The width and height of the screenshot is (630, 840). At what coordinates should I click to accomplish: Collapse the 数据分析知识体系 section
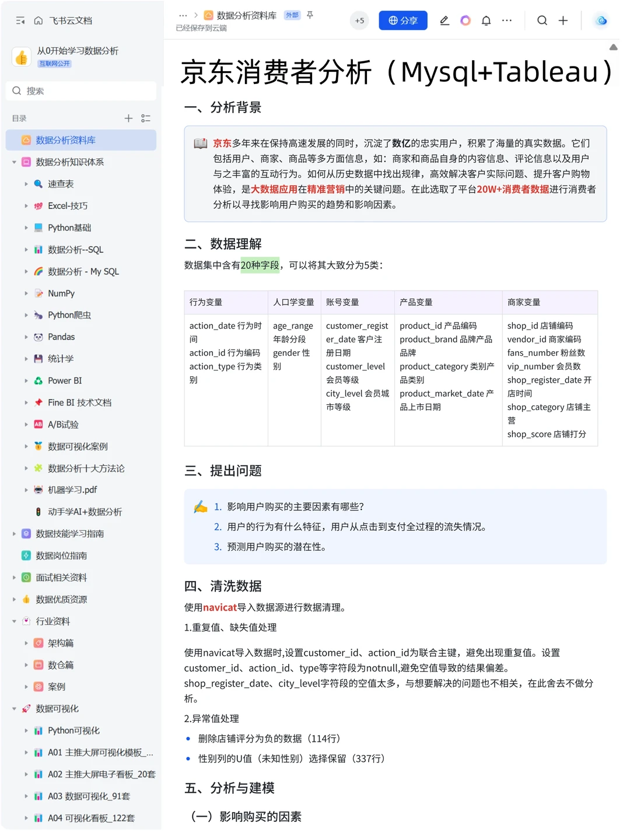tap(14, 162)
